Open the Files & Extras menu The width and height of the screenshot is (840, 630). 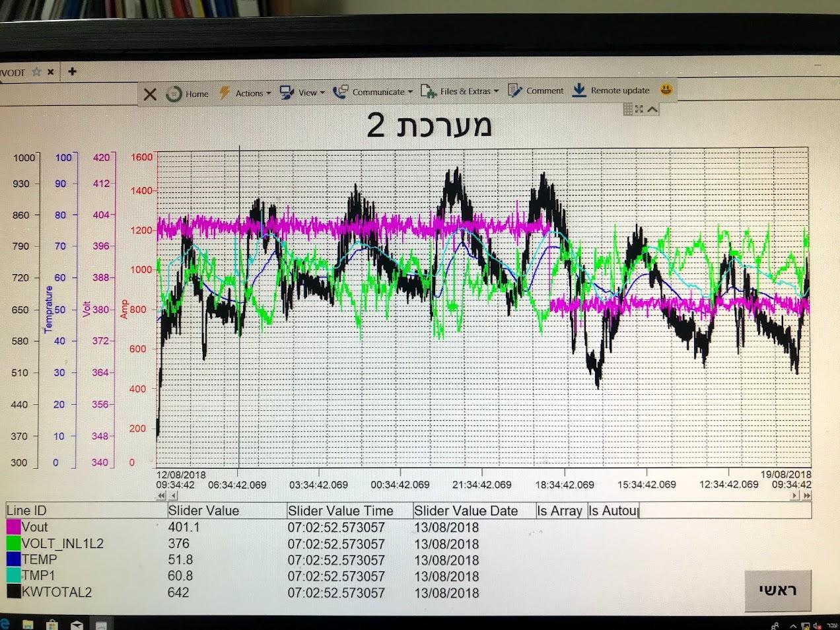pos(459,91)
